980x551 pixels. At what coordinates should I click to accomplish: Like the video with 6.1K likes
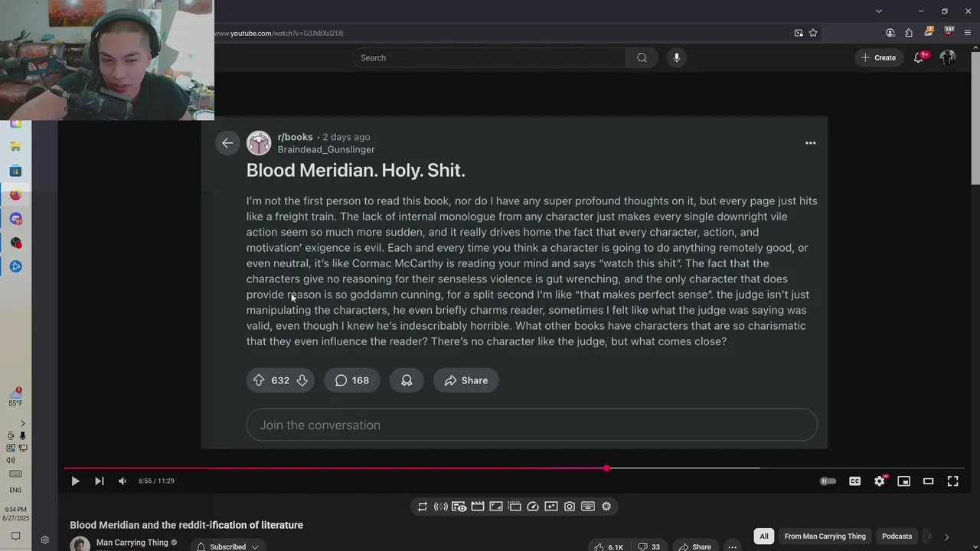pyautogui.click(x=609, y=546)
